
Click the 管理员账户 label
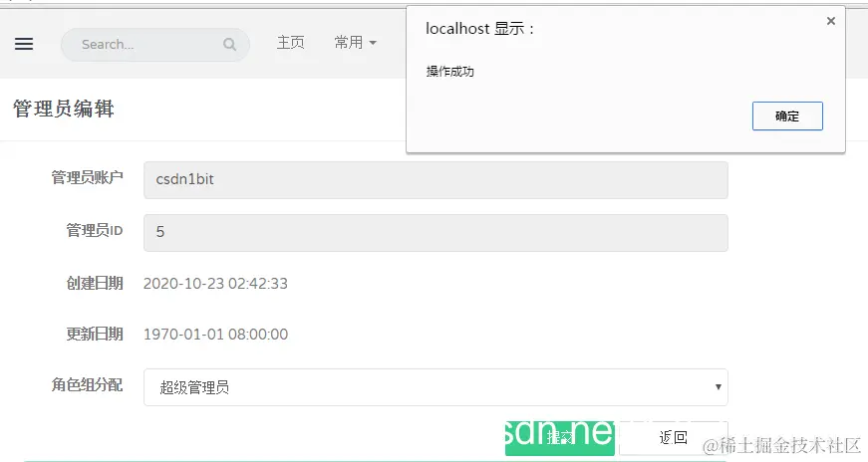point(87,177)
